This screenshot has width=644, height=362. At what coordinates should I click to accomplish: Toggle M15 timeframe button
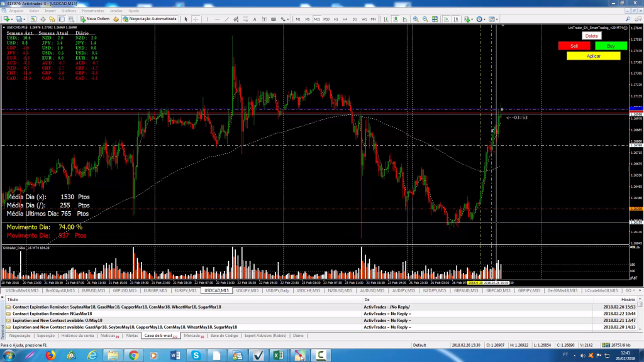[317, 19]
